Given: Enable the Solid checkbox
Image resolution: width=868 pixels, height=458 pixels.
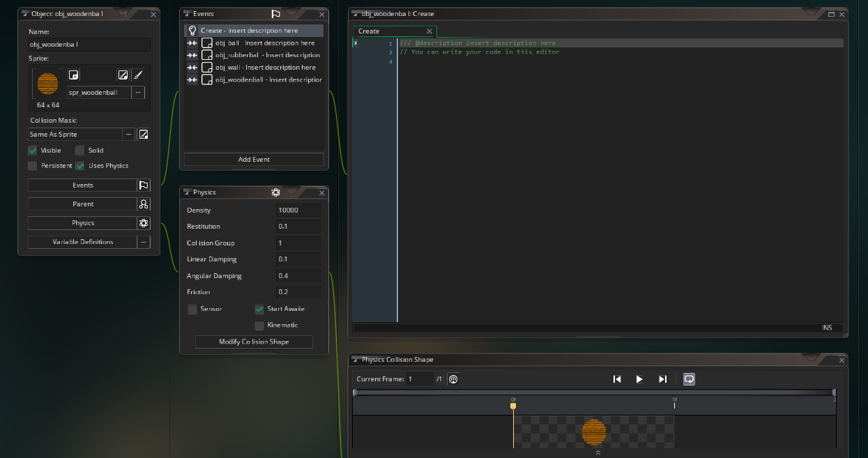Looking at the screenshot, I should [x=80, y=151].
